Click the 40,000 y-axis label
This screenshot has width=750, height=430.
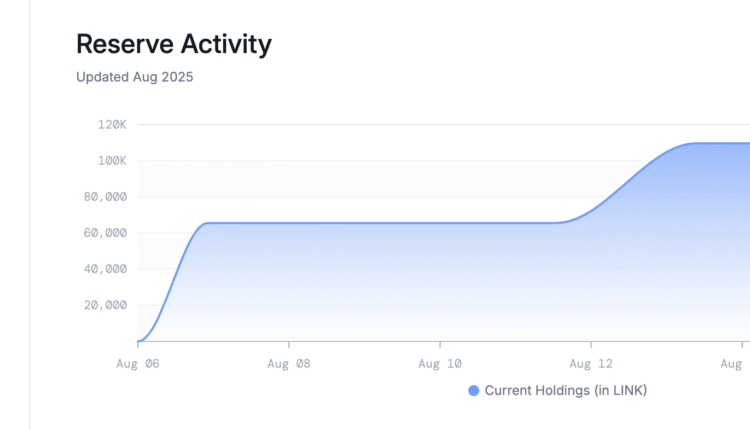pos(104,269)
